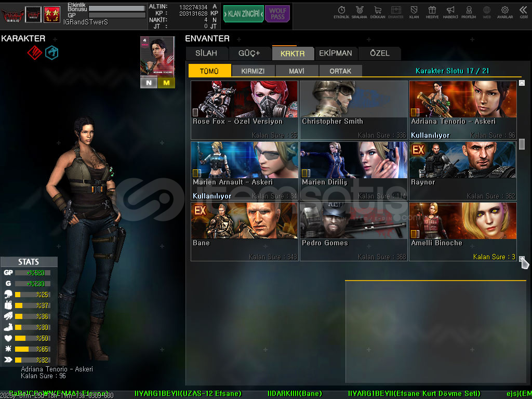Click the boot stat icon

point(8,327)
